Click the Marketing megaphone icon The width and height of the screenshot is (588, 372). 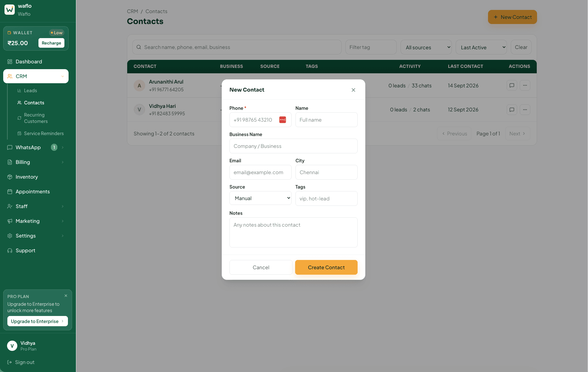10,221
